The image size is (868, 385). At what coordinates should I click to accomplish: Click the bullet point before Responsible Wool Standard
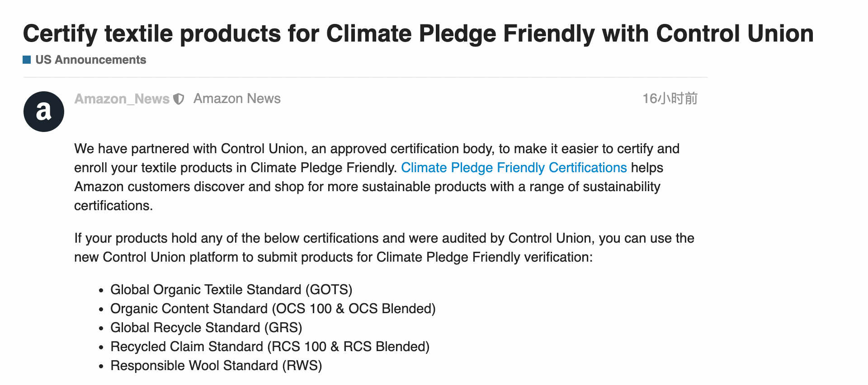(x=101, y=366)
